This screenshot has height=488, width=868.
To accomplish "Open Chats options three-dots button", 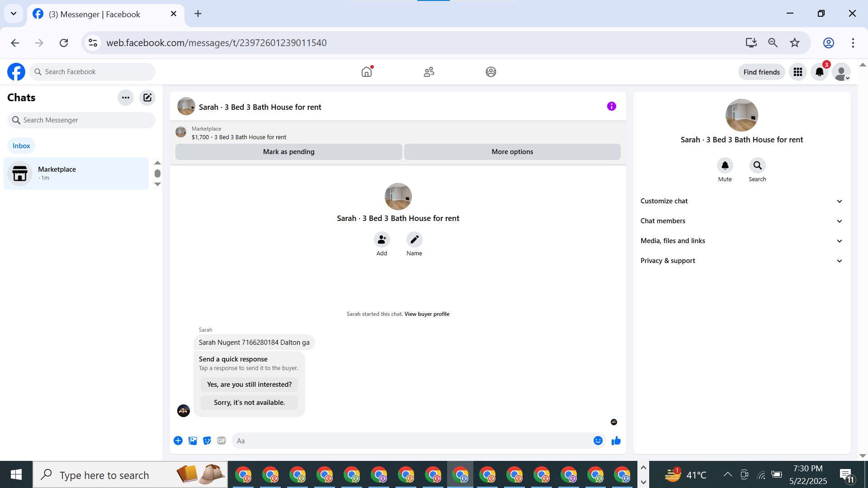I will pyautogui.click(x=126, y=98).
